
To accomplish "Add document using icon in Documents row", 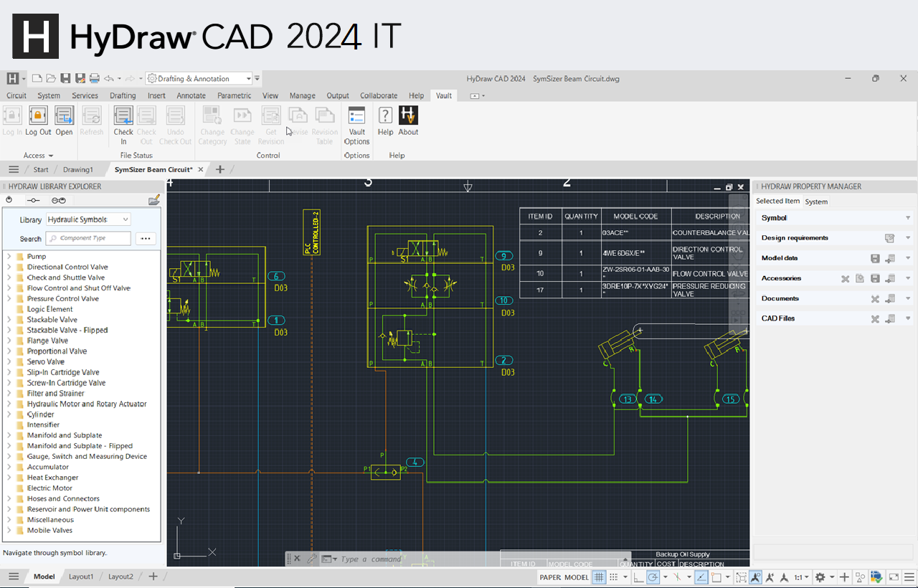I will [890, 298].
